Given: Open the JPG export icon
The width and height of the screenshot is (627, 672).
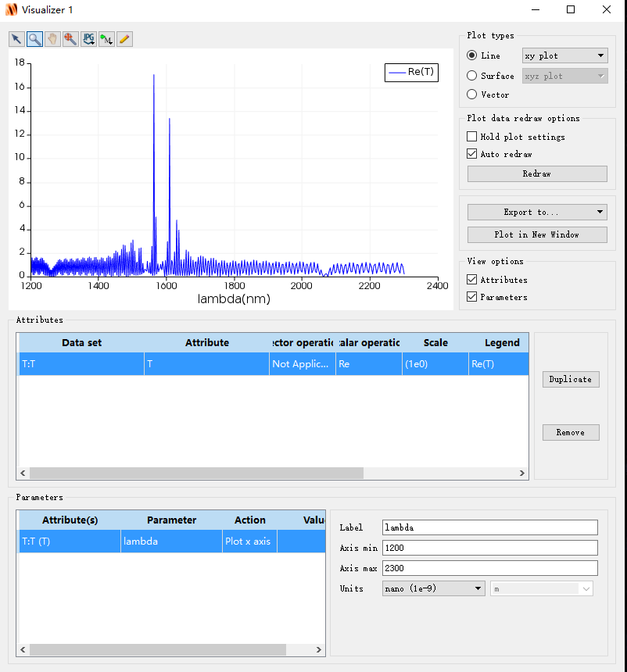Looking at the screenshot, I should [x=88, y=39].
